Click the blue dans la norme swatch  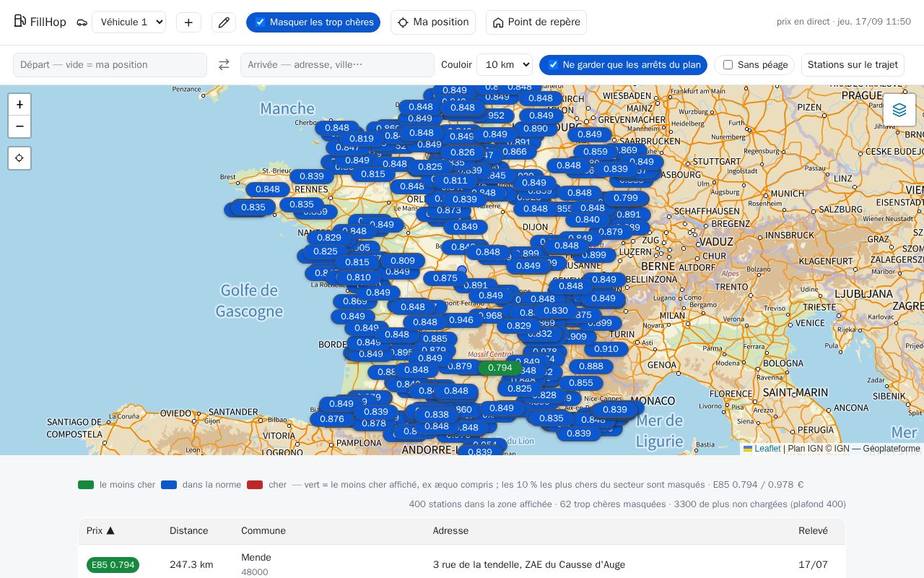[169, 485]
